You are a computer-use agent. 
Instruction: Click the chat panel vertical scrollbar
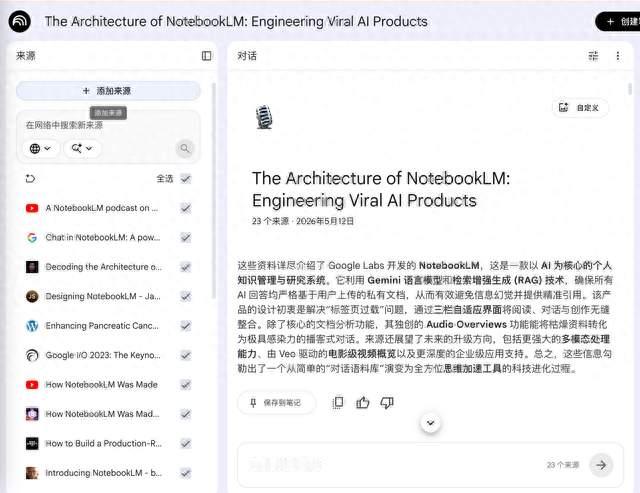[630, 89]
